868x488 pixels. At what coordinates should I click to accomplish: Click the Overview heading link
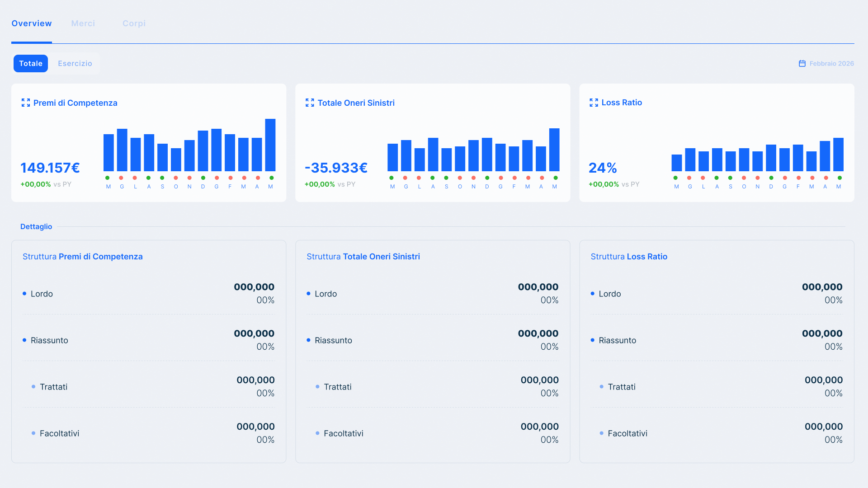[31, 23]
